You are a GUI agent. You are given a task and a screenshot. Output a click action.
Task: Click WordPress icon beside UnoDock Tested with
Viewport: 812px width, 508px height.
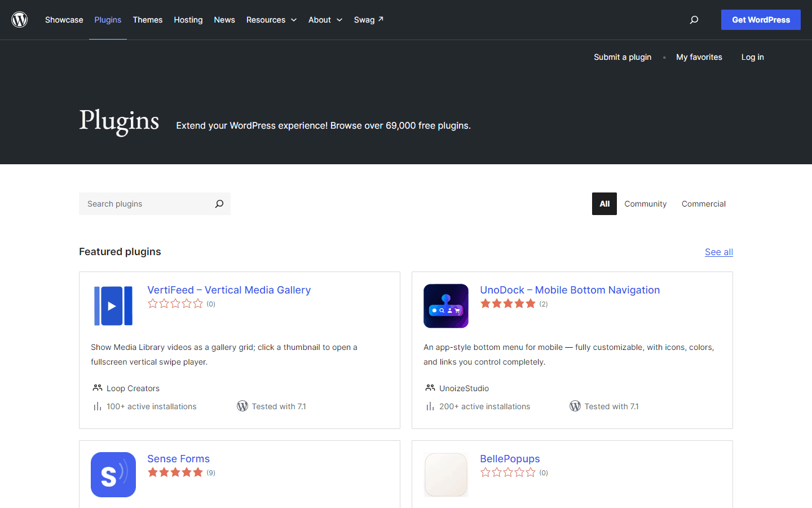point(575,406)
